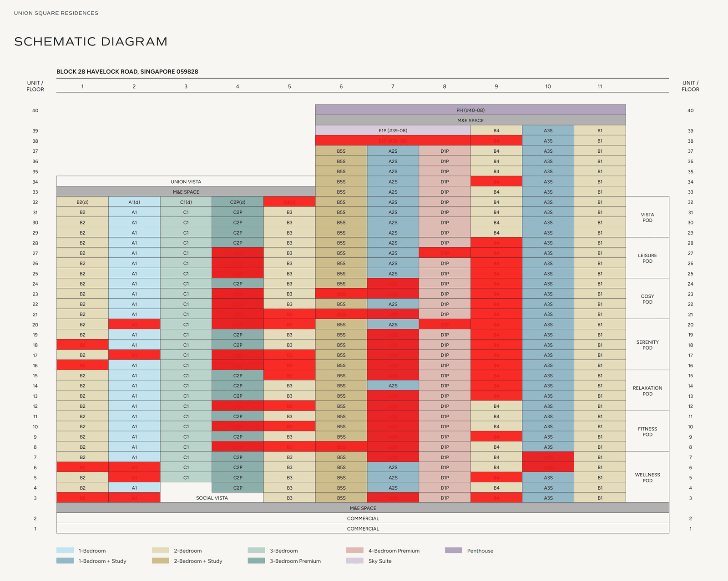The height and width of the screenshot is (581, 728).
Task: Click the M&E SPACE bar beneath the penthouse
Action: point(470,120)
